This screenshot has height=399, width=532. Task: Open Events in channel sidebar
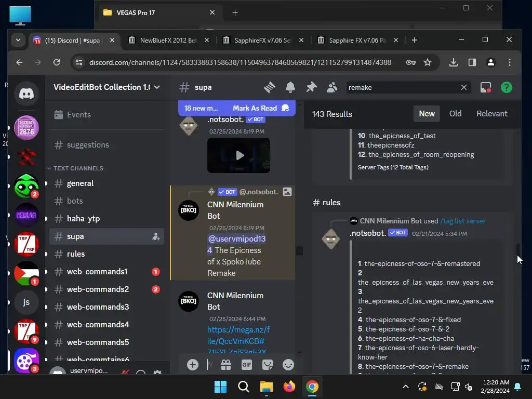(x=107, y=115)
